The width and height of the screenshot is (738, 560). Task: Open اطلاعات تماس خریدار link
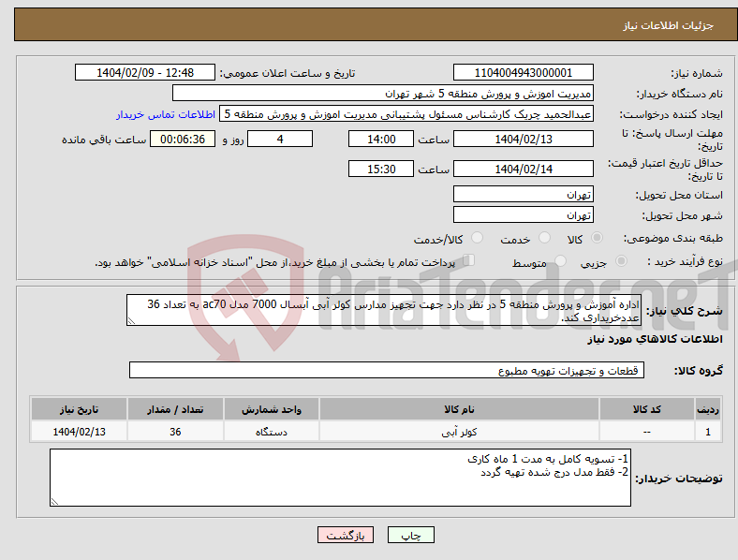click(x=166, y=114)
